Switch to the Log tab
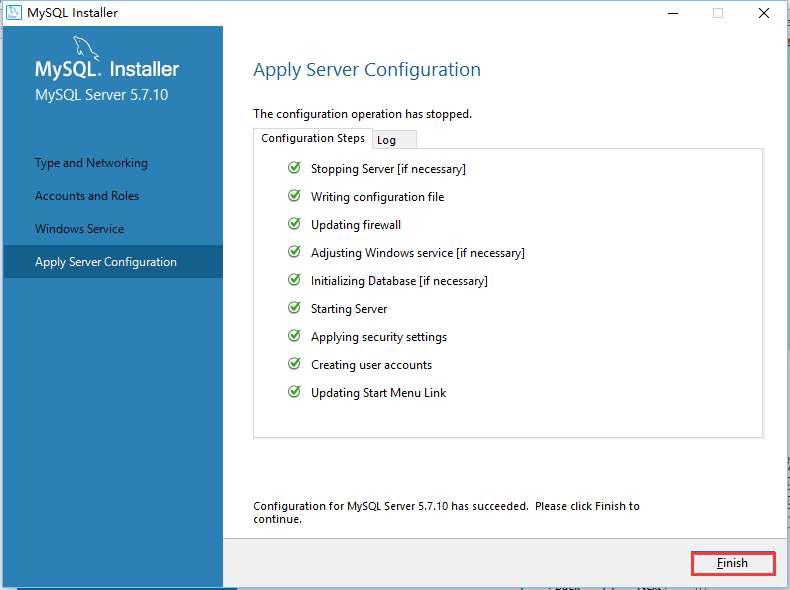 (394, 140)
